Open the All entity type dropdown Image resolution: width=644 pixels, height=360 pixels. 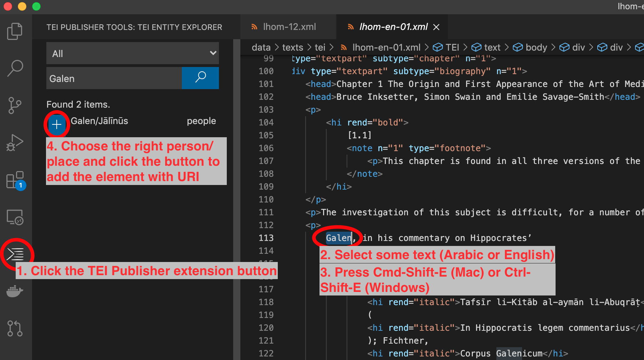tap(133, 53)
